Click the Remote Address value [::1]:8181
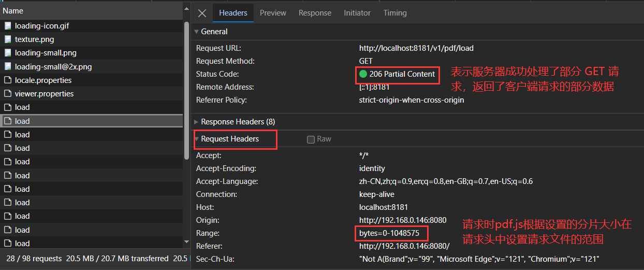The height and width of the screenshot is (270, 644). pos(375,87)
